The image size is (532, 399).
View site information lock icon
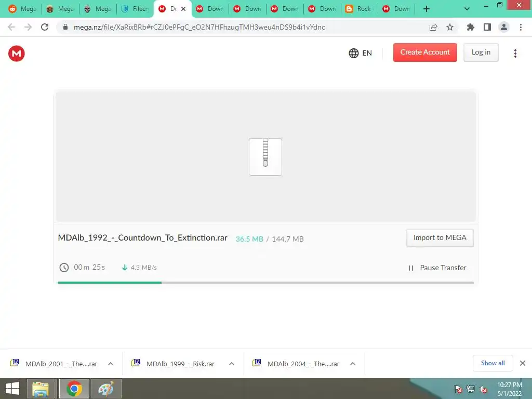[x=65, y=27]
